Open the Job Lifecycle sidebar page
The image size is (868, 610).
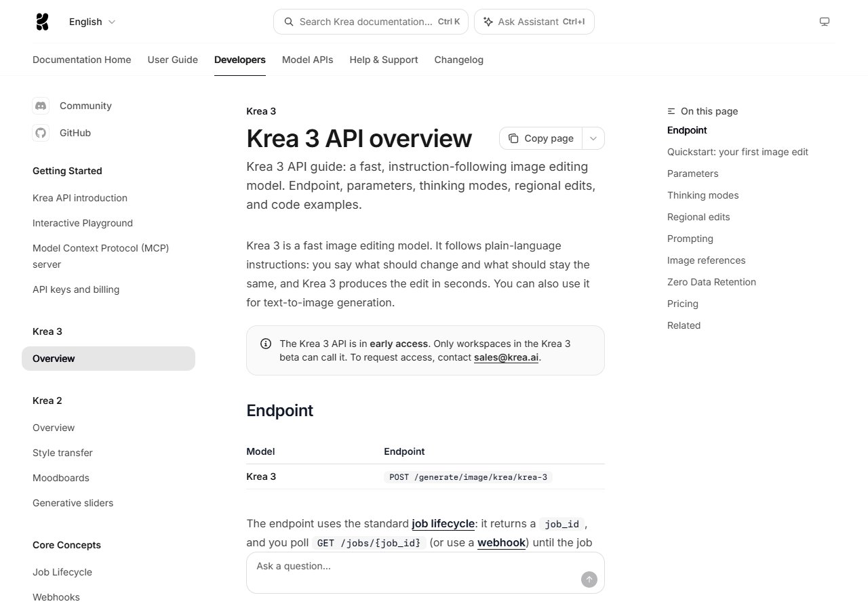pos(62,572)
